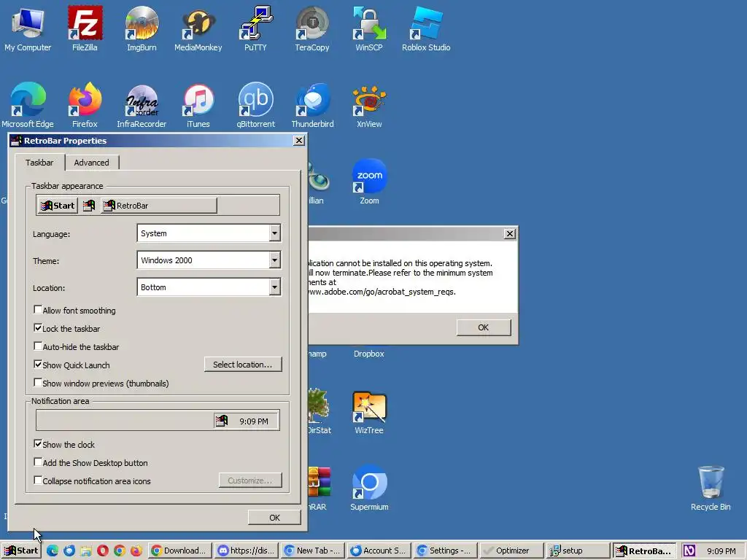
Task: Open File Explorer from the quick launch bar
Action: 86,551
